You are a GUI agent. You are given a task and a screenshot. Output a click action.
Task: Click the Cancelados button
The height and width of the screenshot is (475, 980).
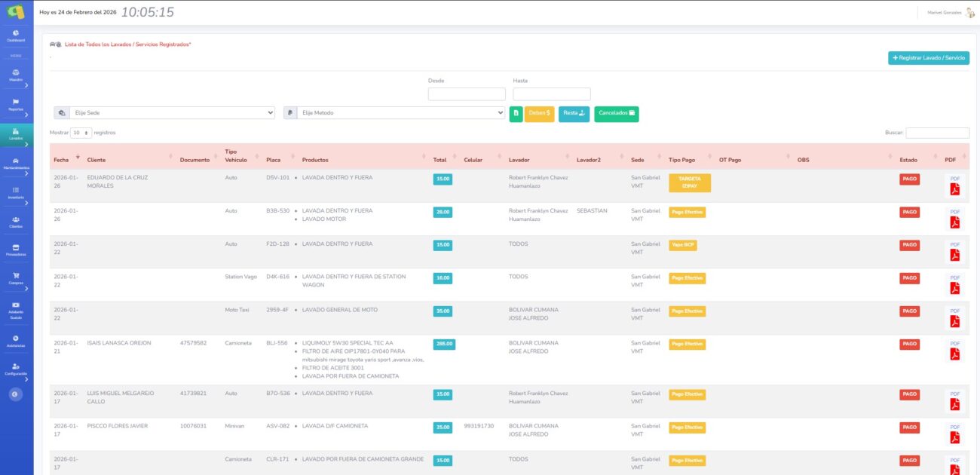coord(616,113)
